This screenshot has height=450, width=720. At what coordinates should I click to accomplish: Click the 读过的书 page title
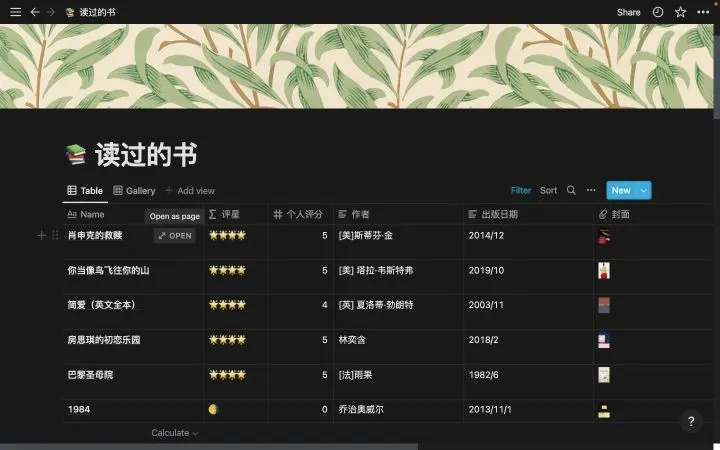point(146,154)
